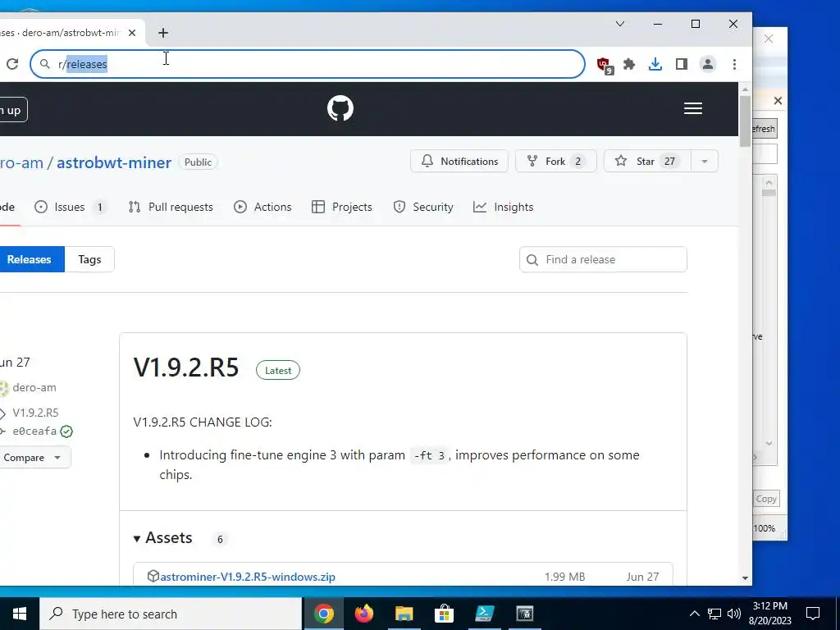The height and width of the screenshot is (630, 840).
Task: Open File Explorer from the taskbar
Action: pos(404,614)
